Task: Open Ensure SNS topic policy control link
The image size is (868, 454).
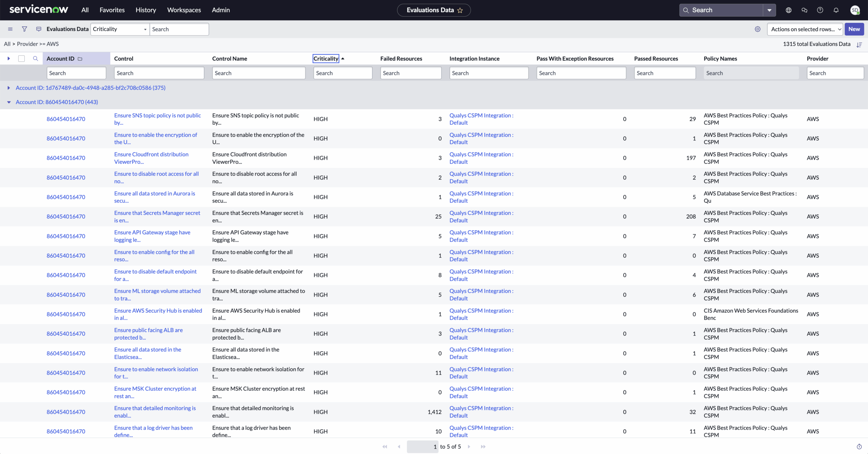Action: tap(157, 119)
